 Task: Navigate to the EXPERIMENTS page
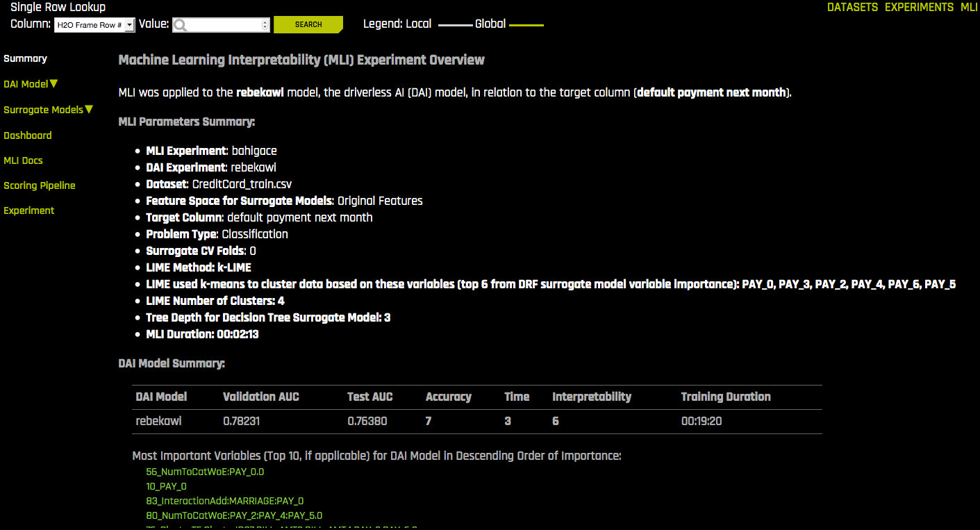919,8
